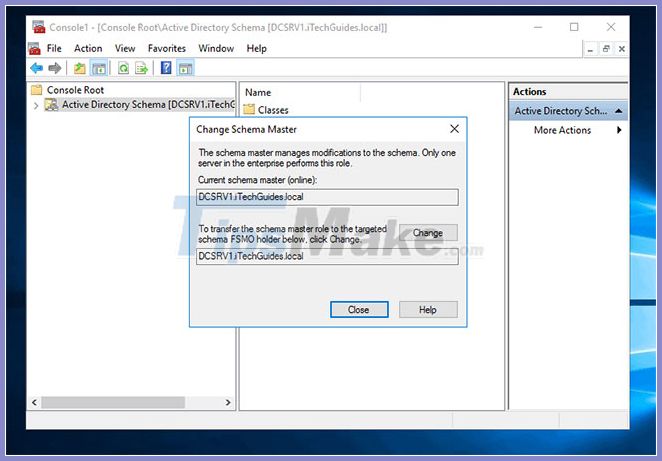Collapse the Active Directory Sch... actions section
Image resolution: width=662 pixels, height=461 pixels.
point(619,111)
